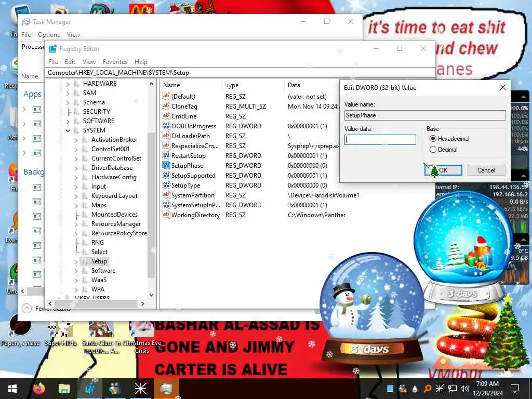
Task: Open Task Manager Options menu
Action: point(49,35)
